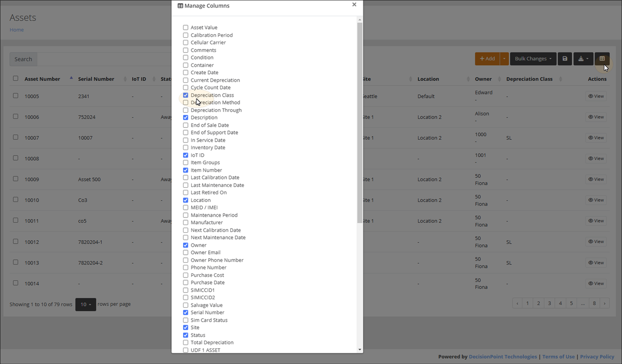The width and height of the screenshot is (622, 364).
Task: Click the Home breadcrumb link
Action: 16,30
